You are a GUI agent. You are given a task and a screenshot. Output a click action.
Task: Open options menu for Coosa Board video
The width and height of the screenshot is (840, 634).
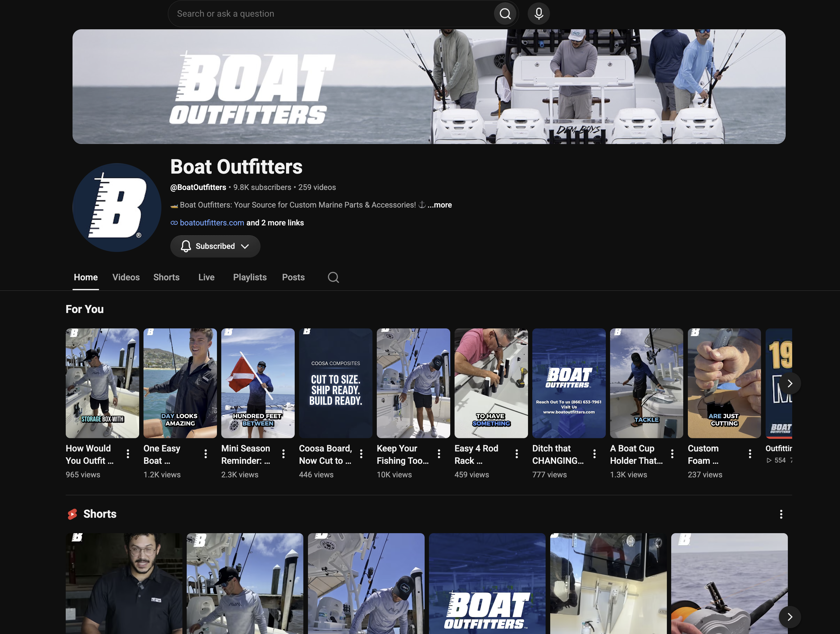pos(361,454)
